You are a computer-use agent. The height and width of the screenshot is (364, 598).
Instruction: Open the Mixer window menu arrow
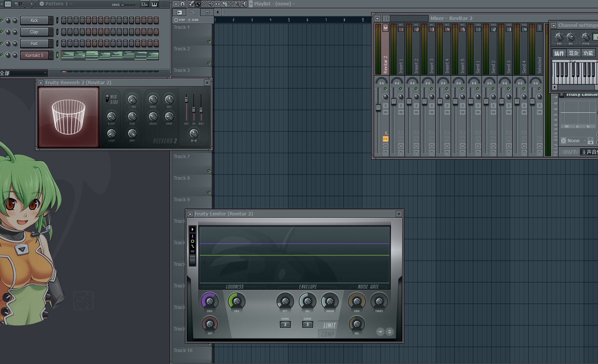point(377,18)
